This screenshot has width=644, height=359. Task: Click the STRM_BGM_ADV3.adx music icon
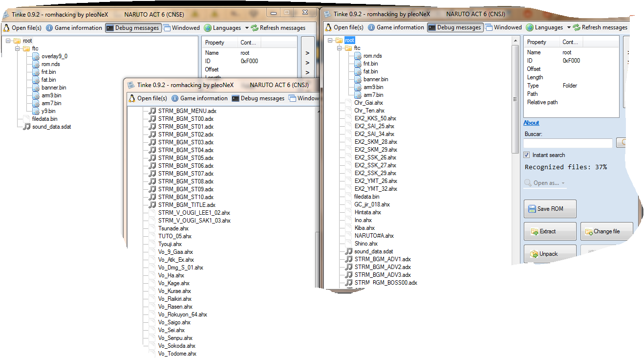[x=349, y=275]
